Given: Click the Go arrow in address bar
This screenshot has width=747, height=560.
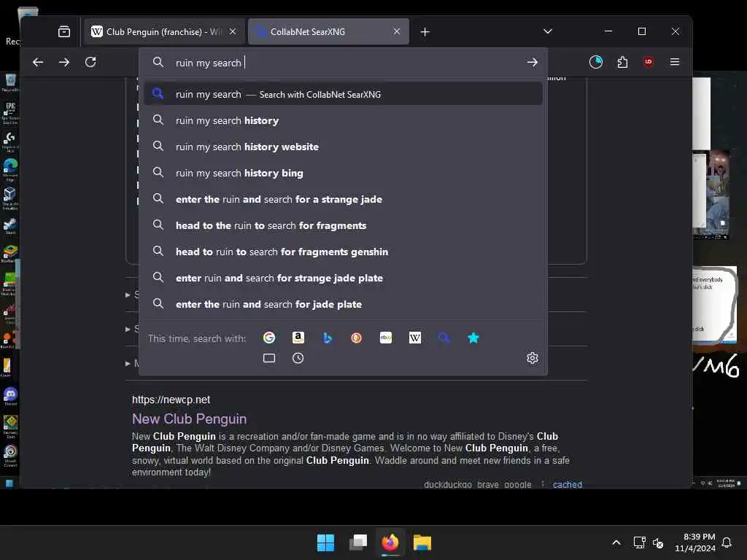Looking at the screenshot, I should (x=532, y=63).
